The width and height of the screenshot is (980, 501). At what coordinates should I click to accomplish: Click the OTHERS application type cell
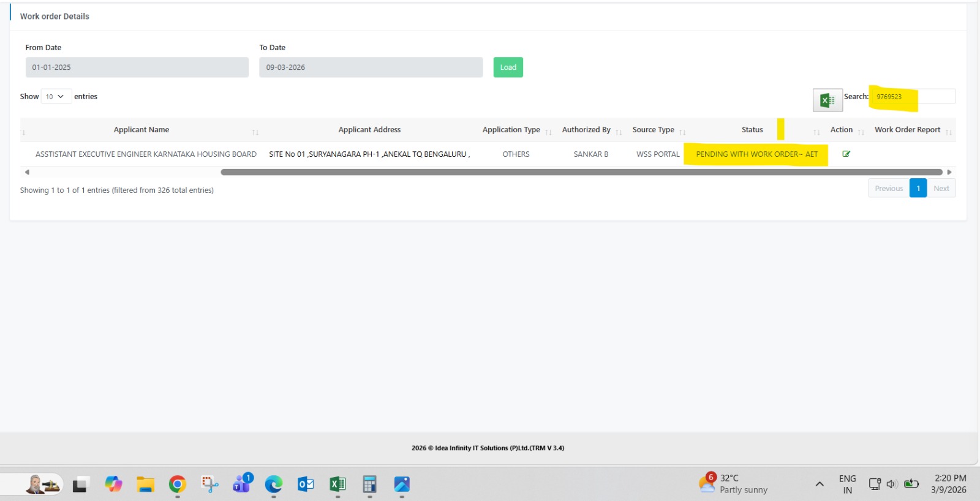coord(516,154)
